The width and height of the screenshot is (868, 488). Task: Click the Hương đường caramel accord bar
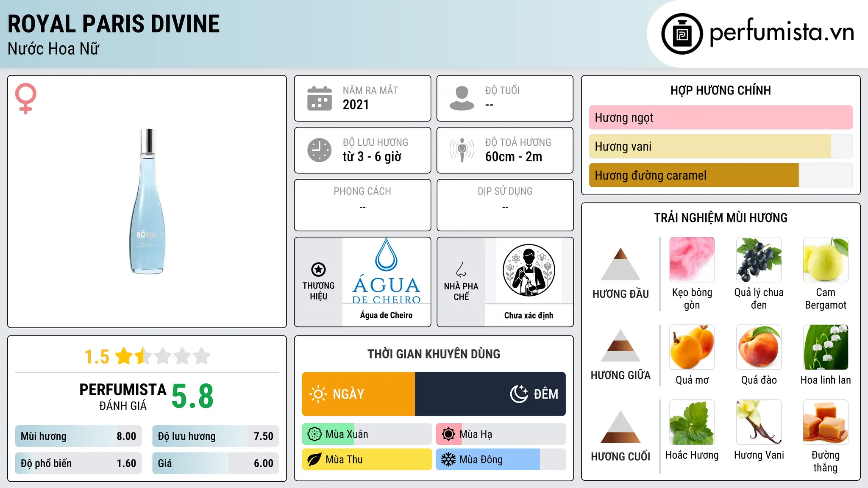point(721,175)
